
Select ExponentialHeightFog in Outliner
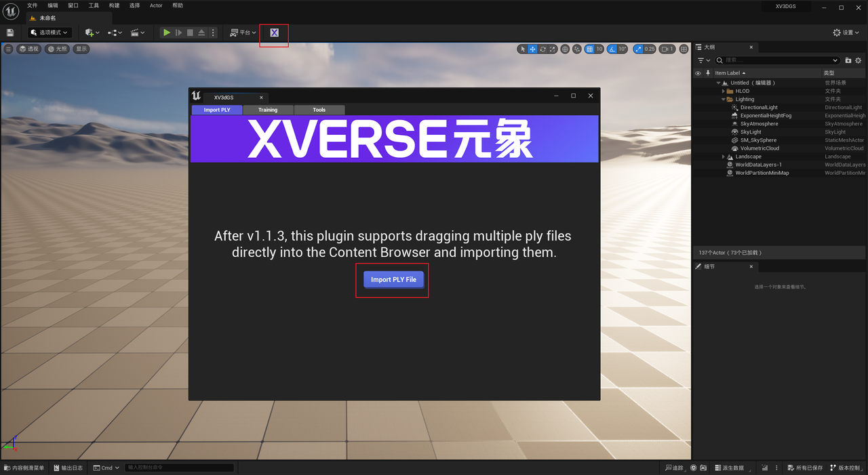click(x=766, y=115)
